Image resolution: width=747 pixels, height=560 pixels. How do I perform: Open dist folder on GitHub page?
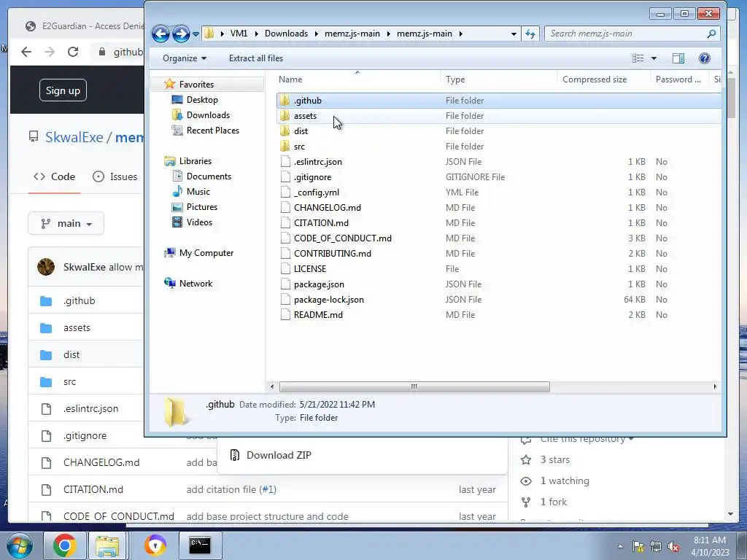click(x=71, y=354)
